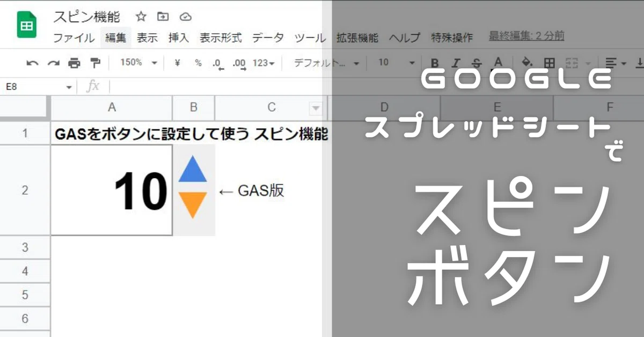The height and width of the screenshot is (337, 644).
Task: Toggle italic formatting
Action: click(x=456, y=63)
